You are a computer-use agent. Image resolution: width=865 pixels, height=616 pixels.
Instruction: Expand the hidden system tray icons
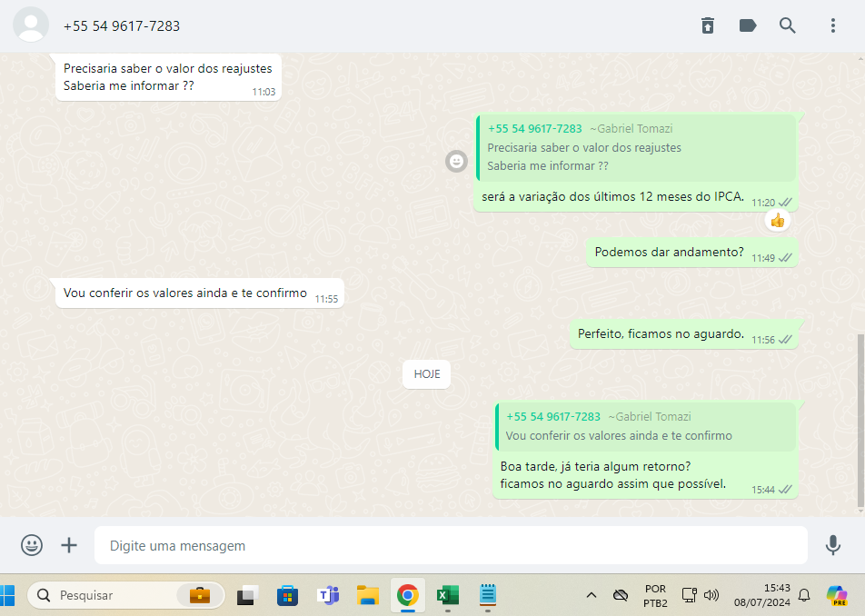coord(592,595)
